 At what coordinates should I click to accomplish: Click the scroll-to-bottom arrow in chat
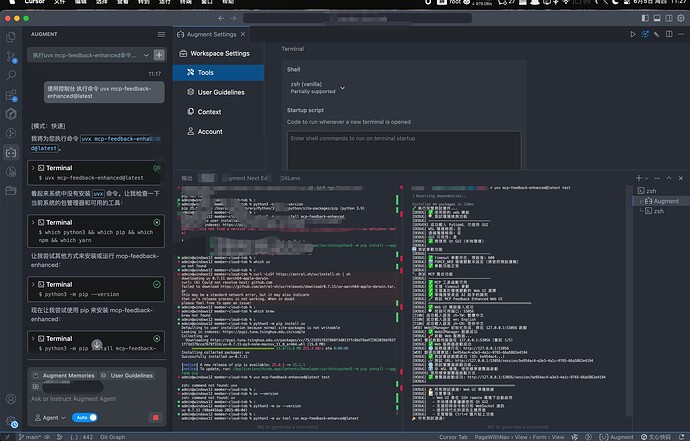(97, 344)
